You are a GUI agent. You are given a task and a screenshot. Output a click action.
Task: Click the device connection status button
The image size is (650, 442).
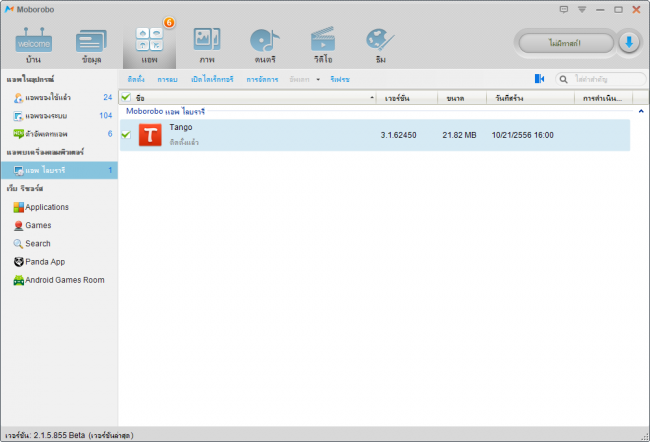(566, 43)
